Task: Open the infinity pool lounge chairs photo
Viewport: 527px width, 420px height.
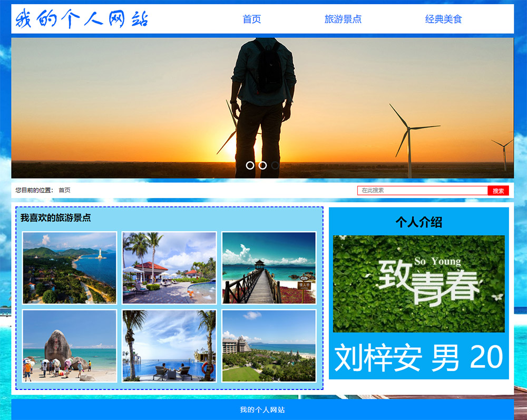Action: 169,346
